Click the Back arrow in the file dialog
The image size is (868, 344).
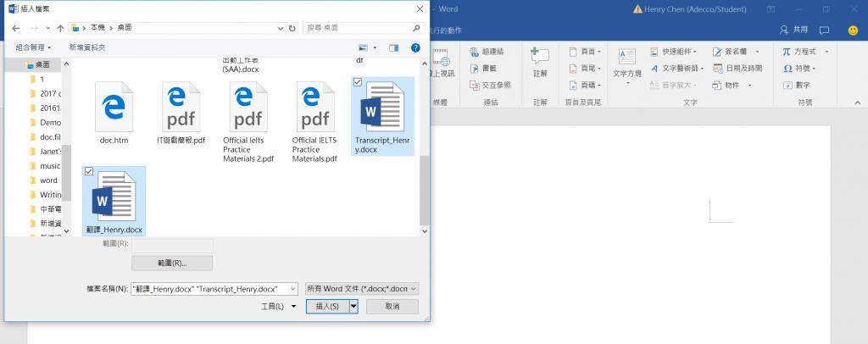tap(16, 28)
